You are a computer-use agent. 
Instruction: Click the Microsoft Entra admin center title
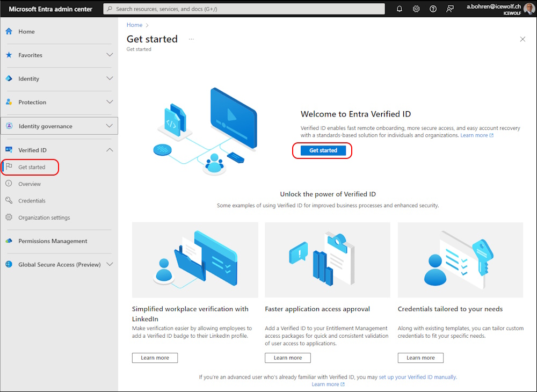tap(50, 9)
